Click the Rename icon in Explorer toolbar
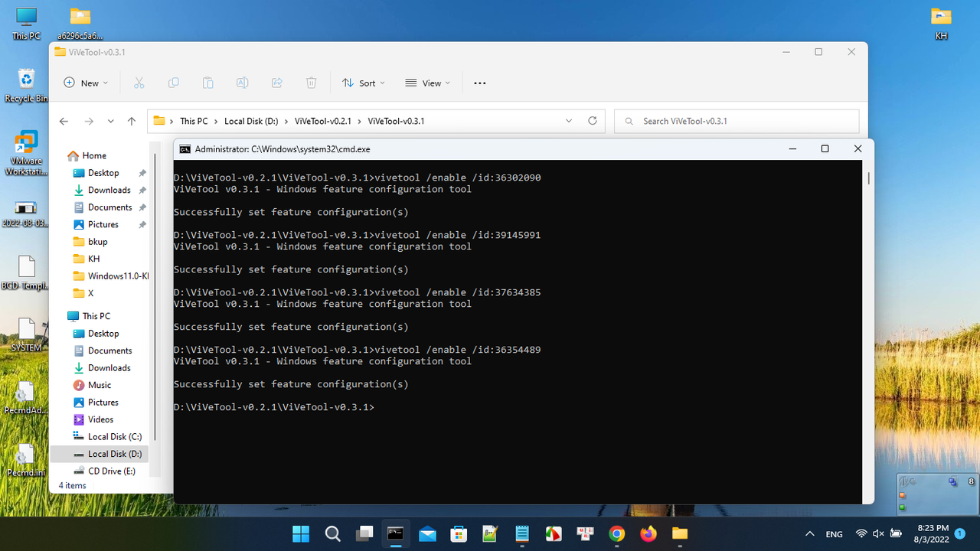 [x=242, y=83]
